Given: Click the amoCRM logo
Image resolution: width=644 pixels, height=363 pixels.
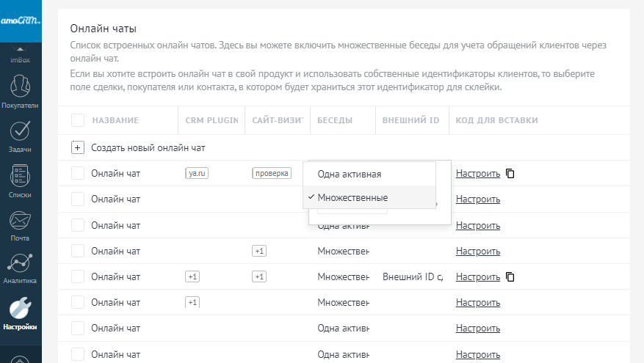Looking at the screenshot, I should click(x=21, y=21).
